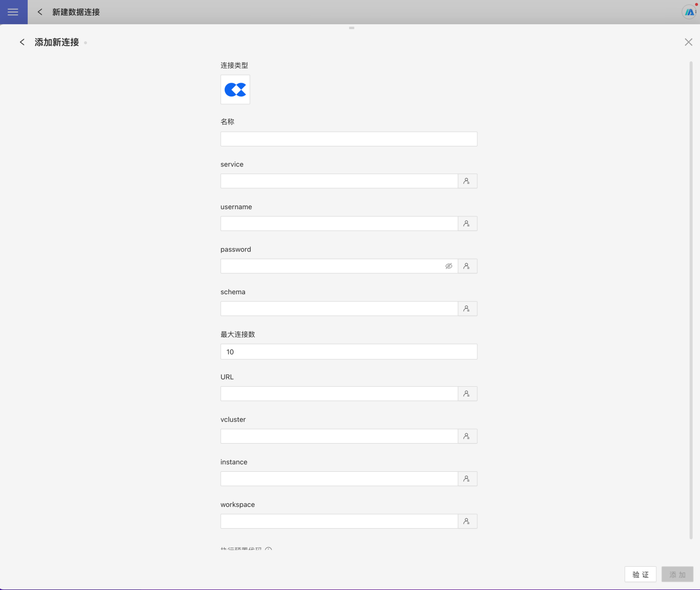Go back from 添加新连接 panel

22,42
